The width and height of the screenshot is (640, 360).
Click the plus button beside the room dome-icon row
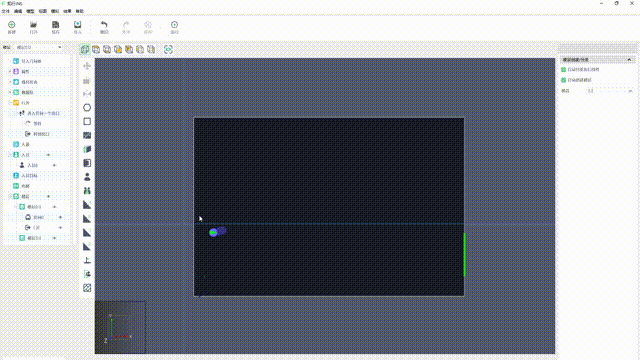pyautogui.click(x=60, y=217)
